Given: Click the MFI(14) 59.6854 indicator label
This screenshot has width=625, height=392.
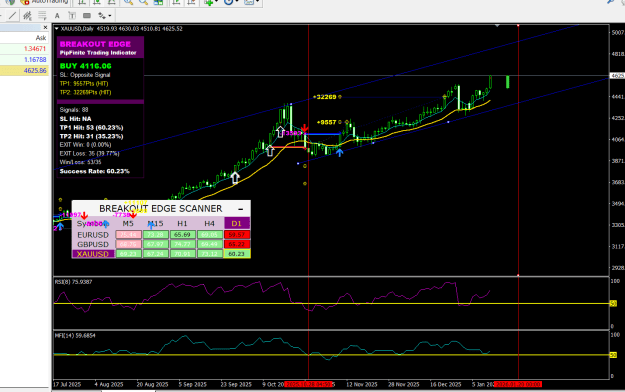Looking at the screenshot, I should 75,336.
